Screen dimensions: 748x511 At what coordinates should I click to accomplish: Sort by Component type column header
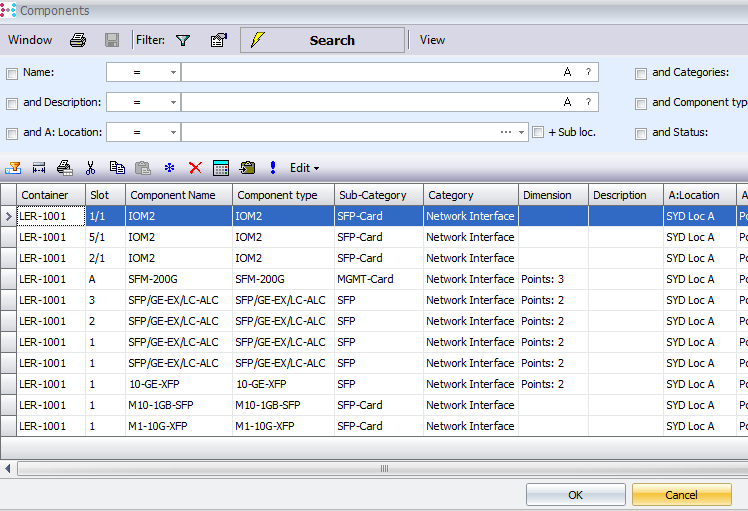[283, 195]
